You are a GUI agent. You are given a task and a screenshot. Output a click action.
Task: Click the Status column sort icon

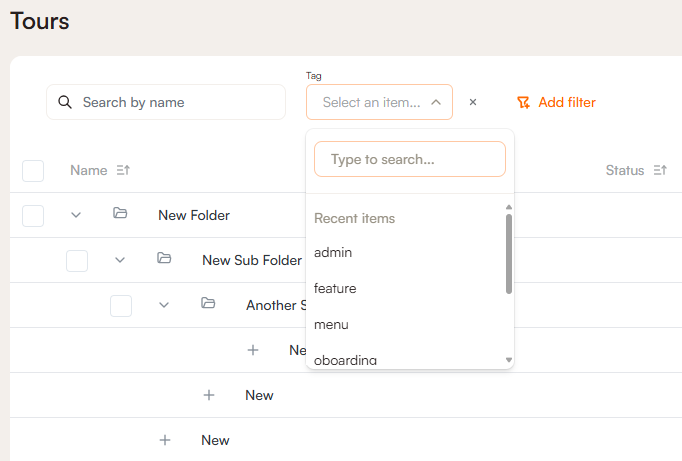(660, 171)
